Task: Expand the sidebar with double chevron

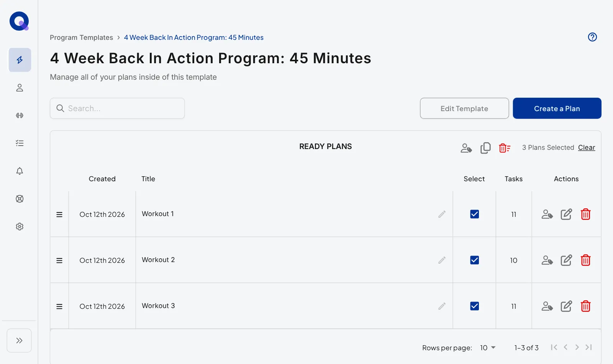Action: tap(19, 340)
